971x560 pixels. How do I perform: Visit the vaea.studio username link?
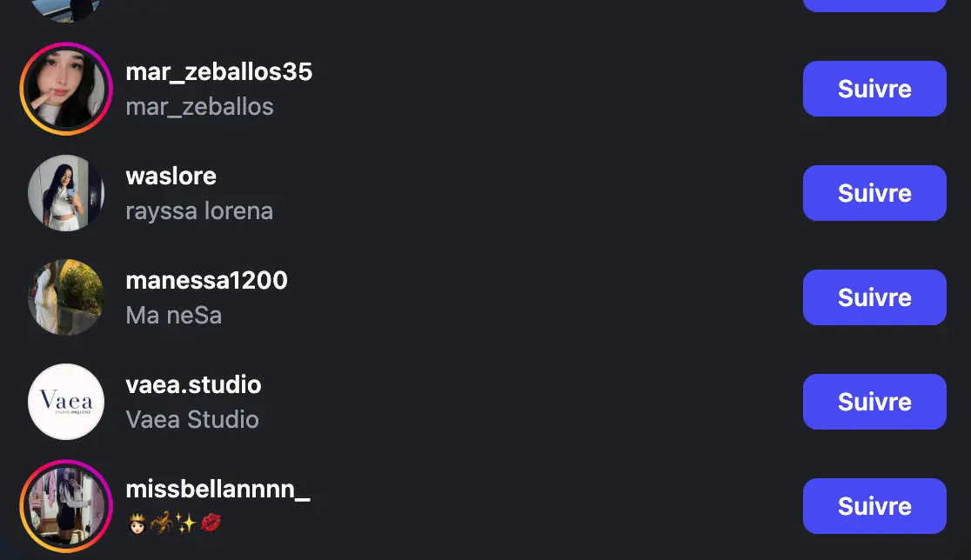coord(193,385)
